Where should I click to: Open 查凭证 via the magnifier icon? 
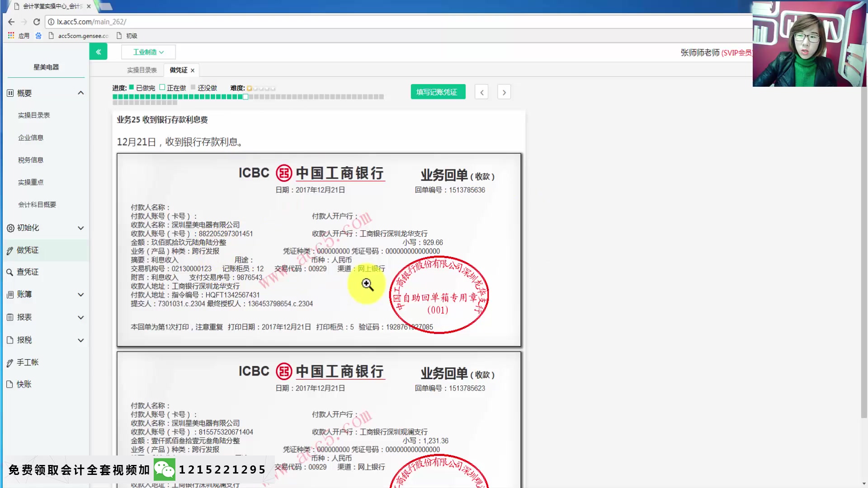[x=10, y=272]
